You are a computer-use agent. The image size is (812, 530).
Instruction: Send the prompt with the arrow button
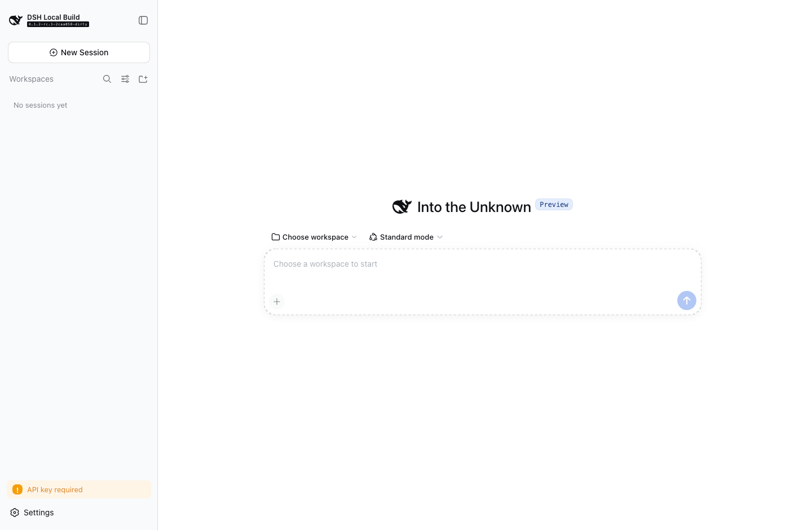click(x=687, y=301)
